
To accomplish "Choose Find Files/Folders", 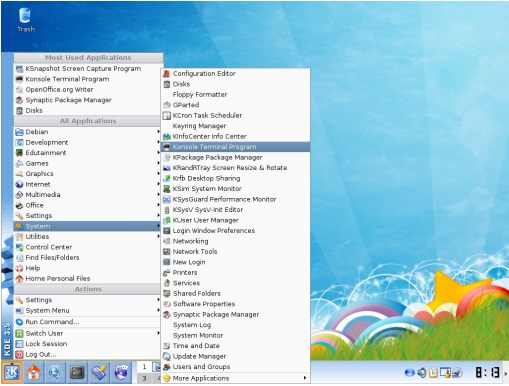I will (87, 258).
